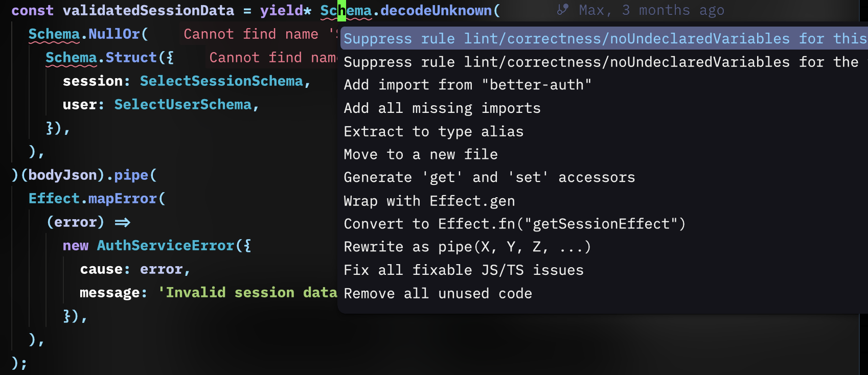Select 'Rewrite as pipe(X, Y, Z, ...)' refactoring
The image size is (868, 375).
click(468, 247)
